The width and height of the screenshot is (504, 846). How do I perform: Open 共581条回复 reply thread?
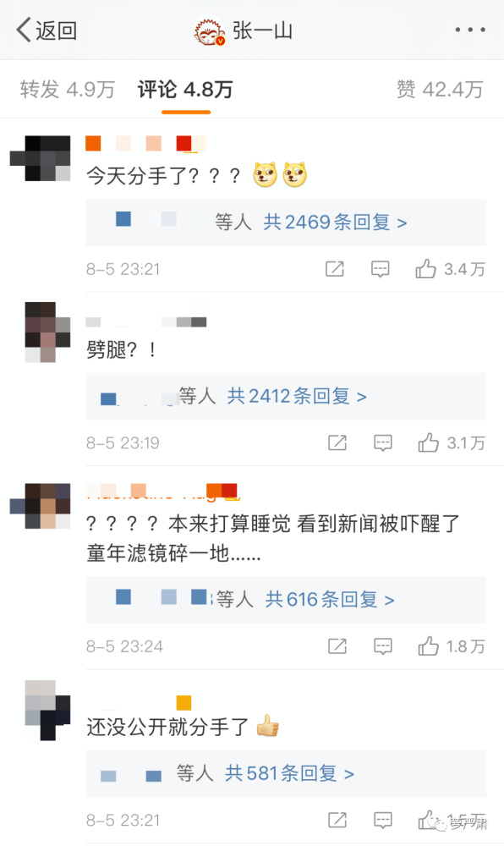(x=289, y=774)
